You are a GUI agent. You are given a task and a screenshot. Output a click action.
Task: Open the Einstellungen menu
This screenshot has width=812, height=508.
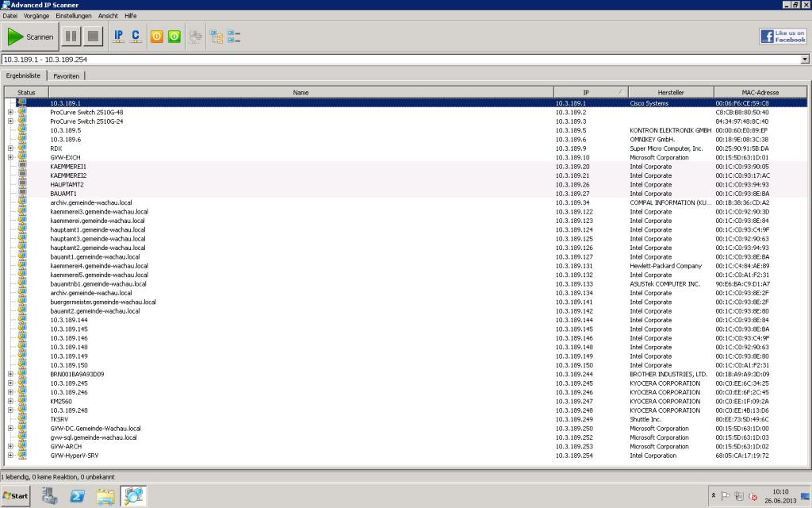[74, 16]
